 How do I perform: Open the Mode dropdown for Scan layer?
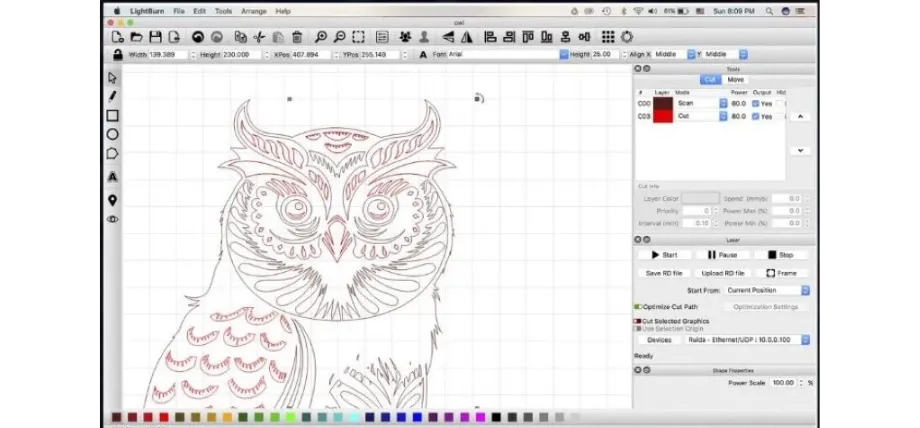(701, 103)
